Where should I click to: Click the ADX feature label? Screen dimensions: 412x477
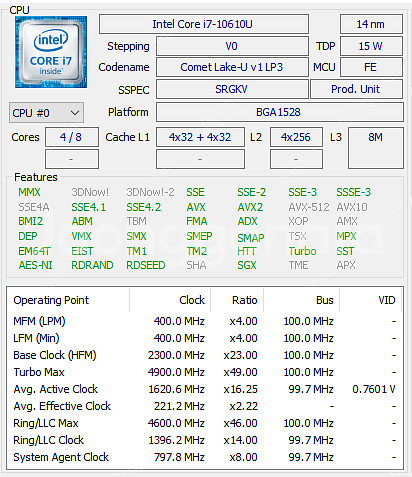(247, 221)
